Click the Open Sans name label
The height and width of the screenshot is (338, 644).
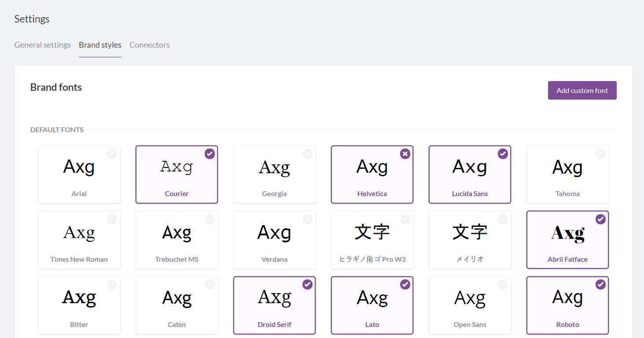pos(470,324)
